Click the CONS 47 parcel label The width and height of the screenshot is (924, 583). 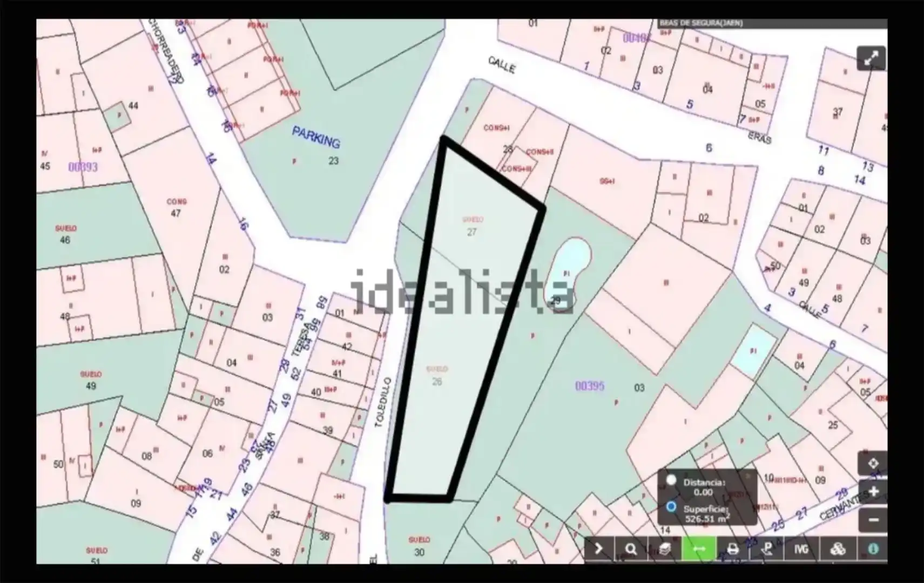click(x=176, y=207)
